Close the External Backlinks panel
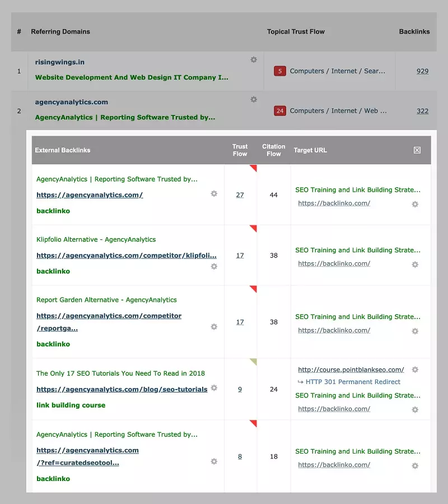Screen dimensions: 448x504 (x=417, y=150)
